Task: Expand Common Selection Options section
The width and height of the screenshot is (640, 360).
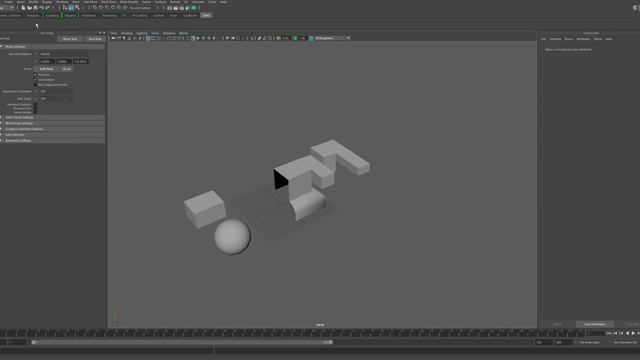Action: (x=53, y=129)
